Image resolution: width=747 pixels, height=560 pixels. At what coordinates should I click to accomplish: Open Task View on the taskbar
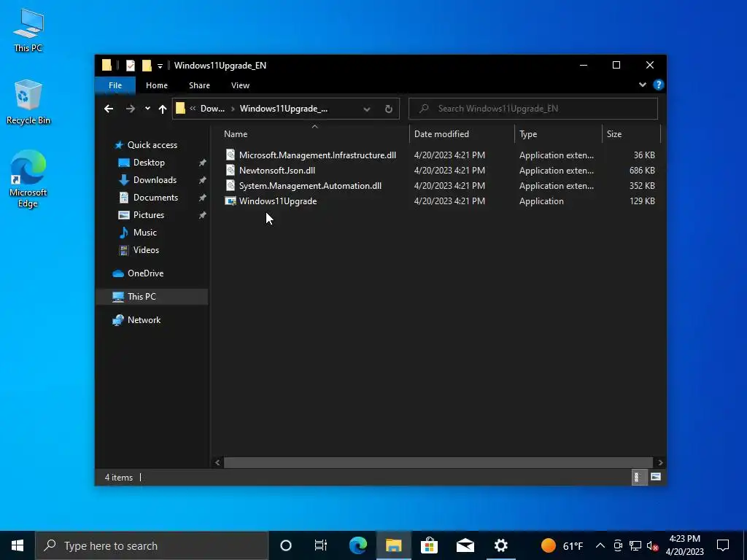321,545
